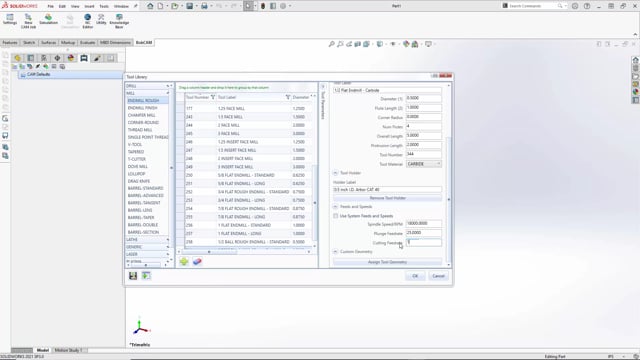Click the eraser Delete tool icon
The height and width of the screenshot is (360, 640).
tap(197, 261)
